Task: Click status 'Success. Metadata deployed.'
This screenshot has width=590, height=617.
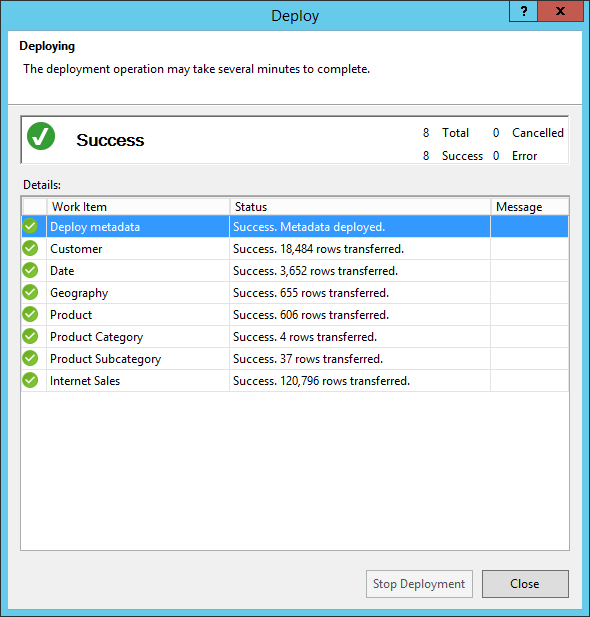Action: 309,227
